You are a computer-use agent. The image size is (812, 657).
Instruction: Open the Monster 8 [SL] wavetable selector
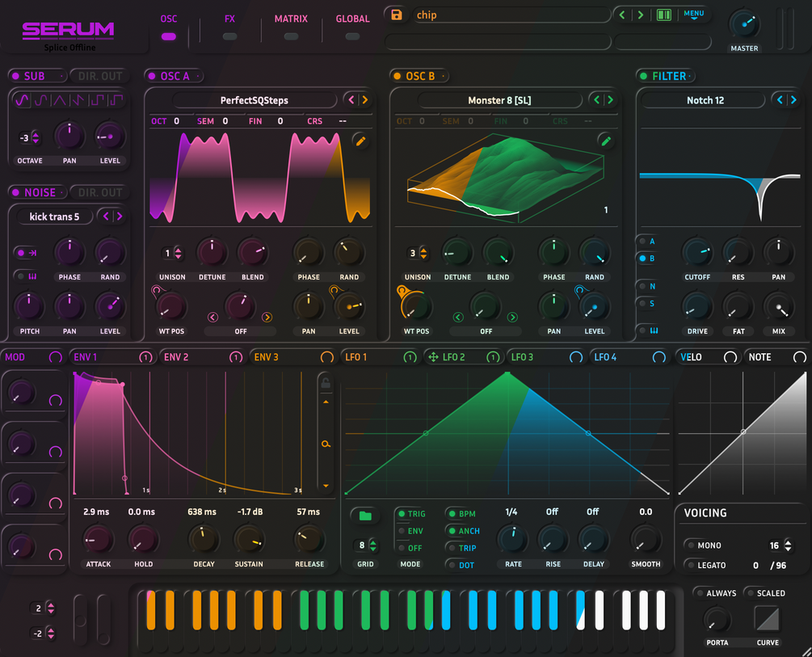500,100
